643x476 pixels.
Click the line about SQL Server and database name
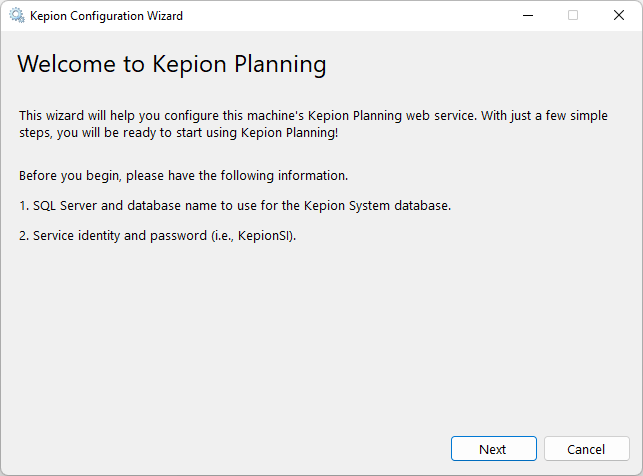pos(235,205)
